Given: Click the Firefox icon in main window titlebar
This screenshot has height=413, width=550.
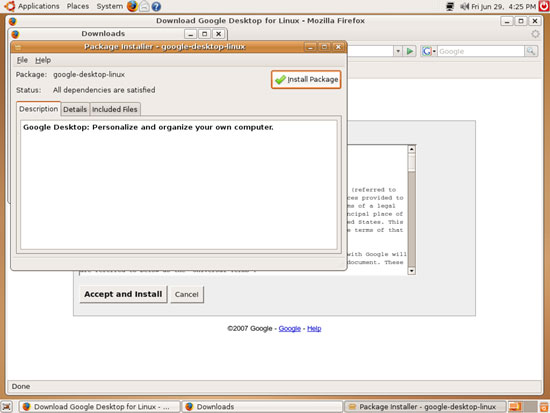Looking at the screenshot, I should 13,21.
